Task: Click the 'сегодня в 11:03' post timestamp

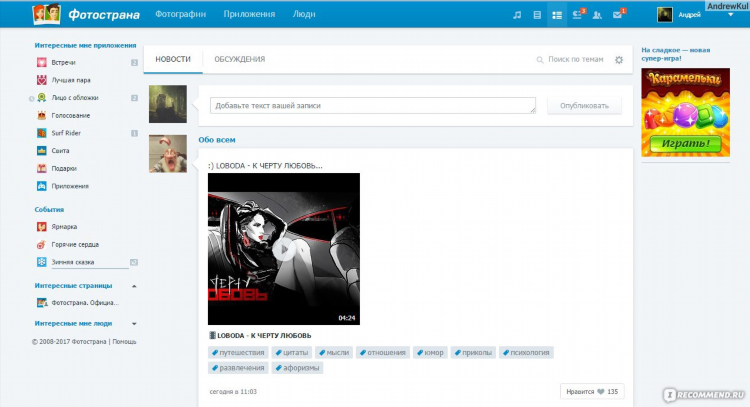Action: pyautogui.click(x=233, y=392)
